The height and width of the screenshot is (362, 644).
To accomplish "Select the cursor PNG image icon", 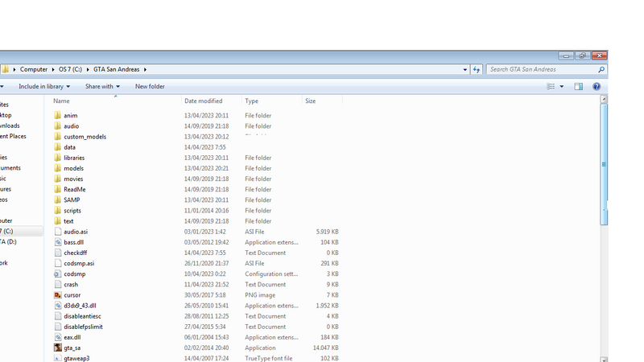I will pyautogui.click(x=57, y=295).
